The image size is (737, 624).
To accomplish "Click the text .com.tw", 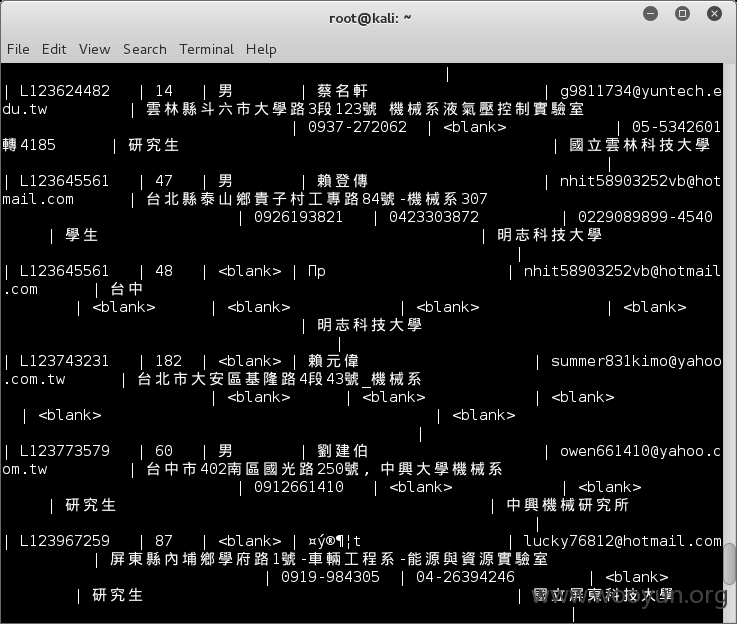I will click(x=34, y=379).
